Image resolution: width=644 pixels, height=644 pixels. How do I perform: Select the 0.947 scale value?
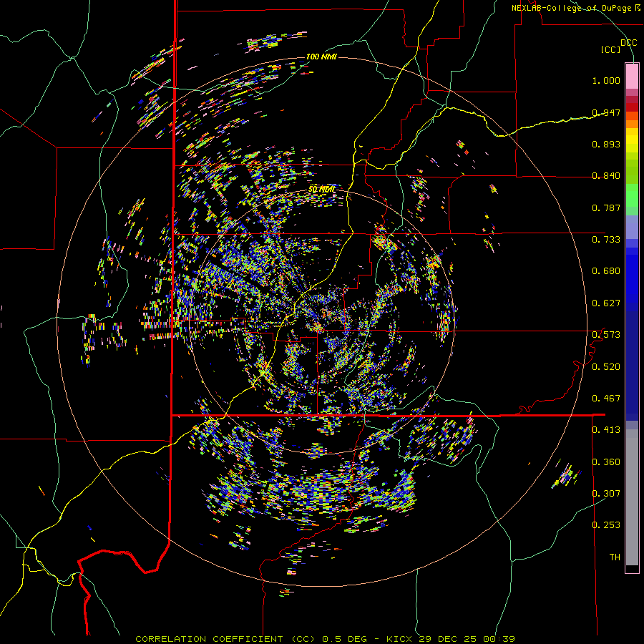606,112
